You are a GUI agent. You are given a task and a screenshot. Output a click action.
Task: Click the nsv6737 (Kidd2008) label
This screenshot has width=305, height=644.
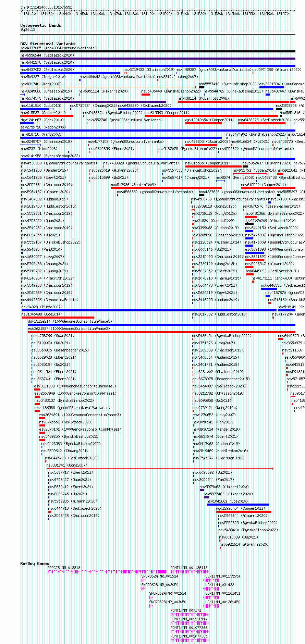tap(39, 149)
